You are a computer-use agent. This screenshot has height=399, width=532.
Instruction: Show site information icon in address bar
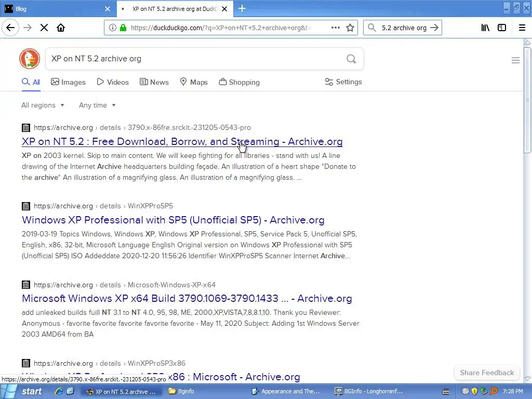tap(112, 28)
